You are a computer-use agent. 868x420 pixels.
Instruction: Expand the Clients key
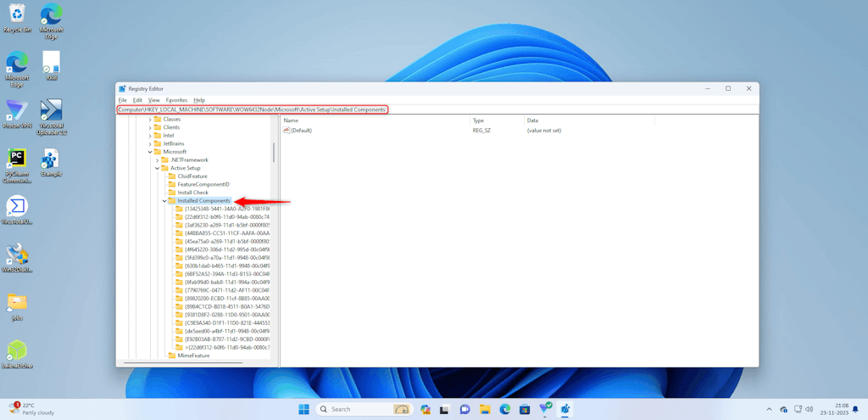click(150, 127)
